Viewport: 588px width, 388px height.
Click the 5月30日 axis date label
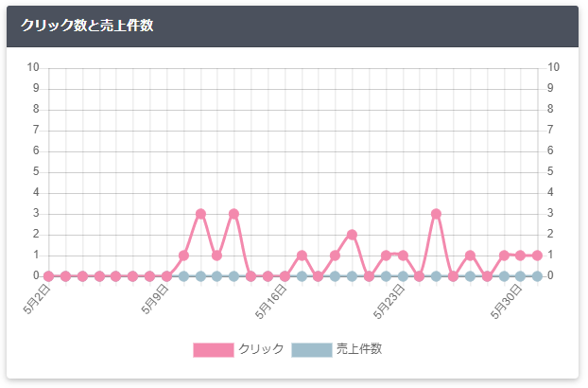click(x=507, y=301)
